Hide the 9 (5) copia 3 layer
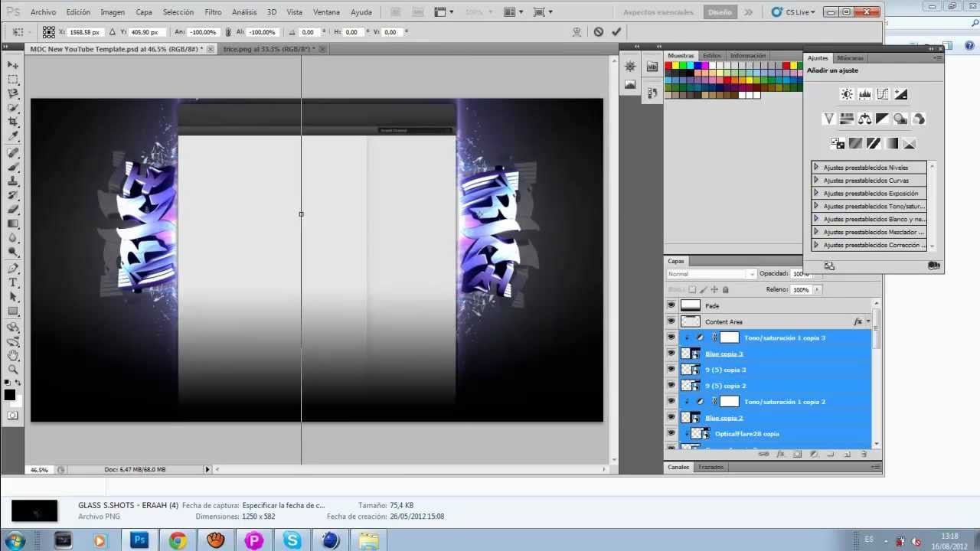Image resolution: width=980 pixels, height=551 pixels. coord(671,370)
